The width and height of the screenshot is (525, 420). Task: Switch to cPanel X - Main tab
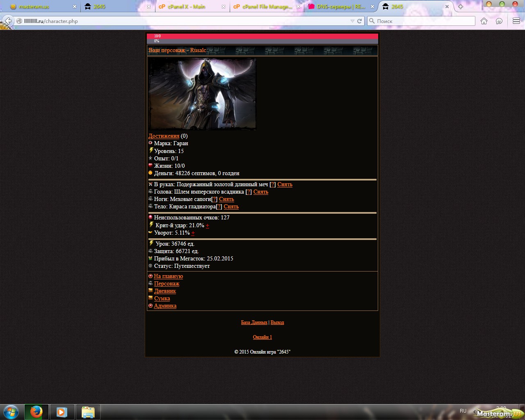pyautogui.click(x=192, y=7)
